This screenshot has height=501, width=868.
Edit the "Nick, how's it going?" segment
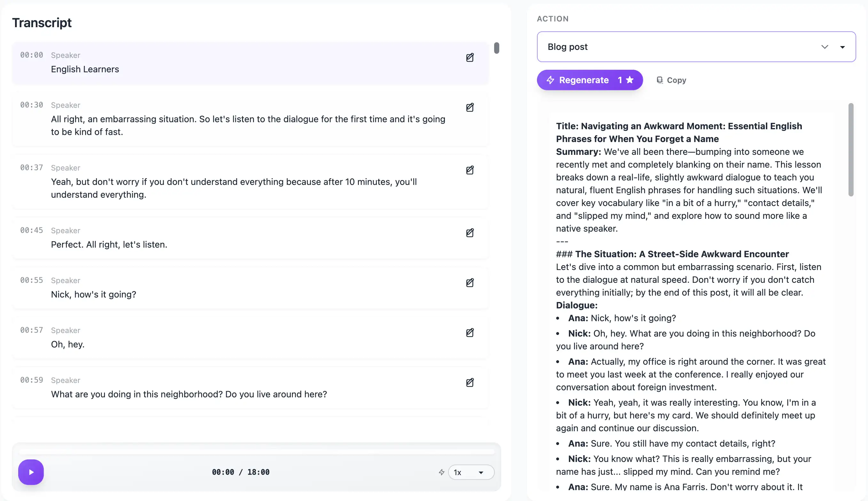click(x=470, y=282)
